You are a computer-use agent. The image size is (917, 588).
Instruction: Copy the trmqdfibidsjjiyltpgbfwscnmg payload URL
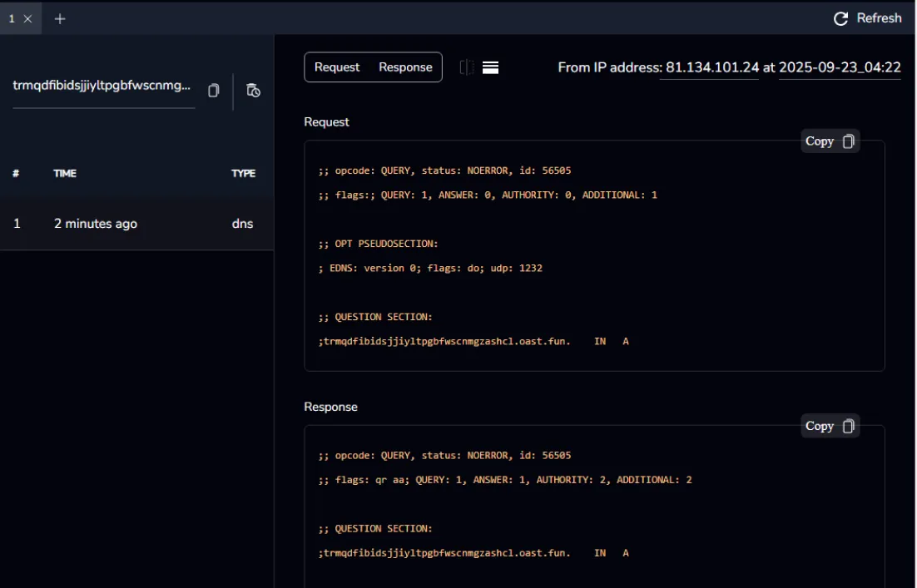click(214, 90)
